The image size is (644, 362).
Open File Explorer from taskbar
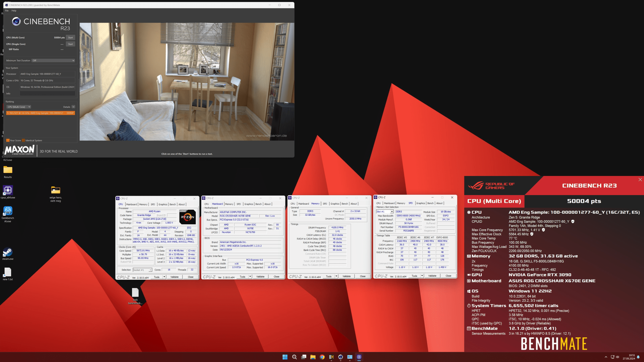[313, 357]
